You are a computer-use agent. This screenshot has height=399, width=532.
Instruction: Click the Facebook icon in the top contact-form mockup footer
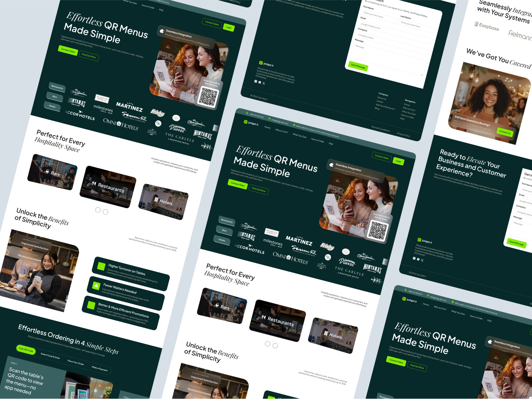click(x=260, y=82)
